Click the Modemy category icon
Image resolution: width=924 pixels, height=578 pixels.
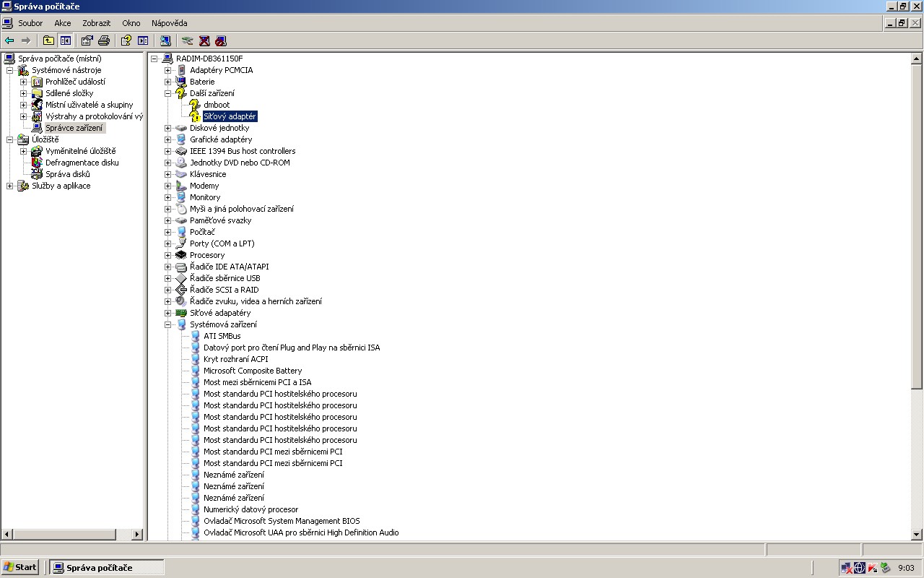click(x=181, y=186)
